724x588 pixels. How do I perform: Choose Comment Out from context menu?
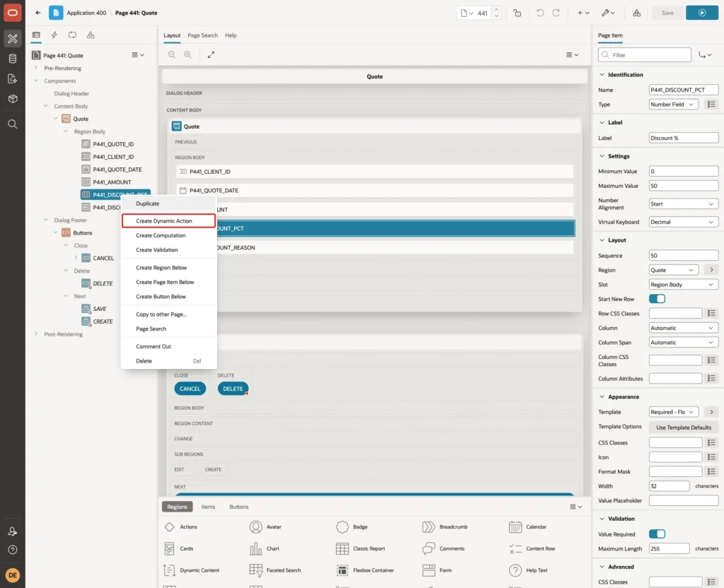[168, 346]
